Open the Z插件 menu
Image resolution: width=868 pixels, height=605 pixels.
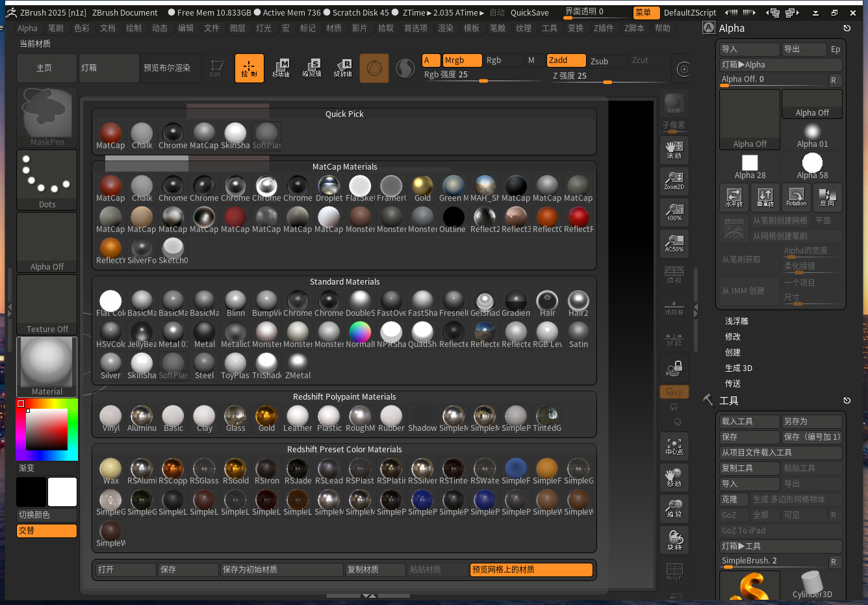coord(604,28)
